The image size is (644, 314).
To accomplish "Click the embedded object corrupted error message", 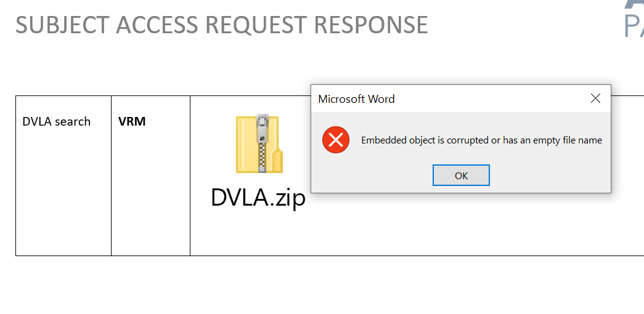I will [x=481, y=140].
